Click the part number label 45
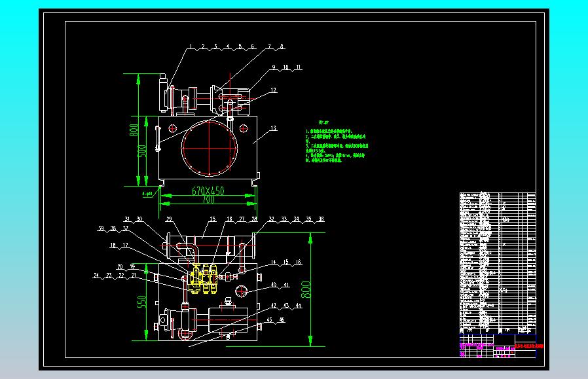 tap(269, 320)
